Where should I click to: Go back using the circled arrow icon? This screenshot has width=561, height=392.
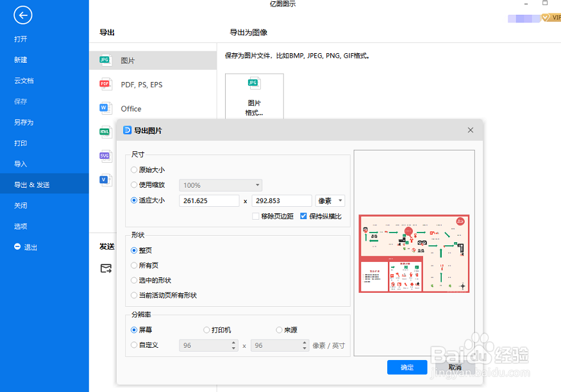coord(23,15)
